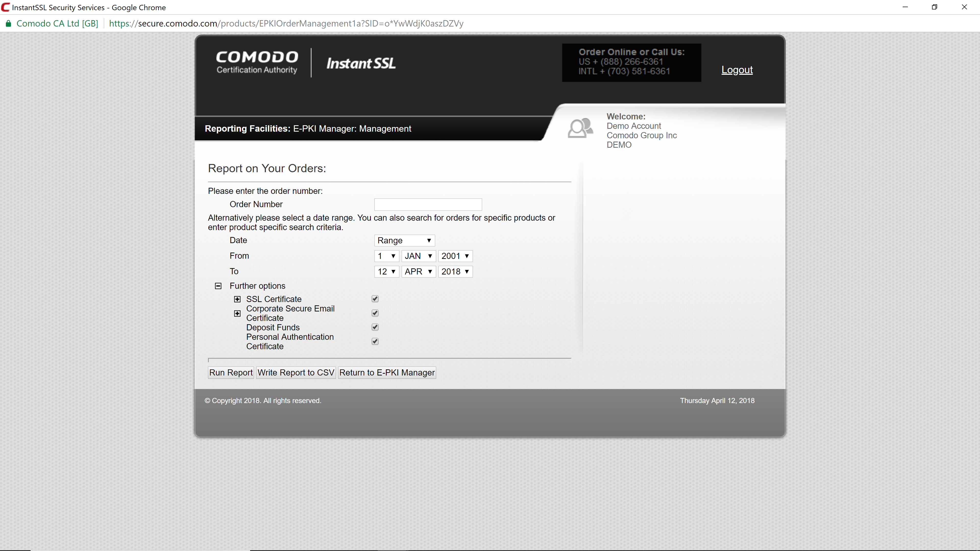The height and width of the screenshot is (551, 980).
Task: Click the Comodo favicon in title bar
Action: point(5,7)
